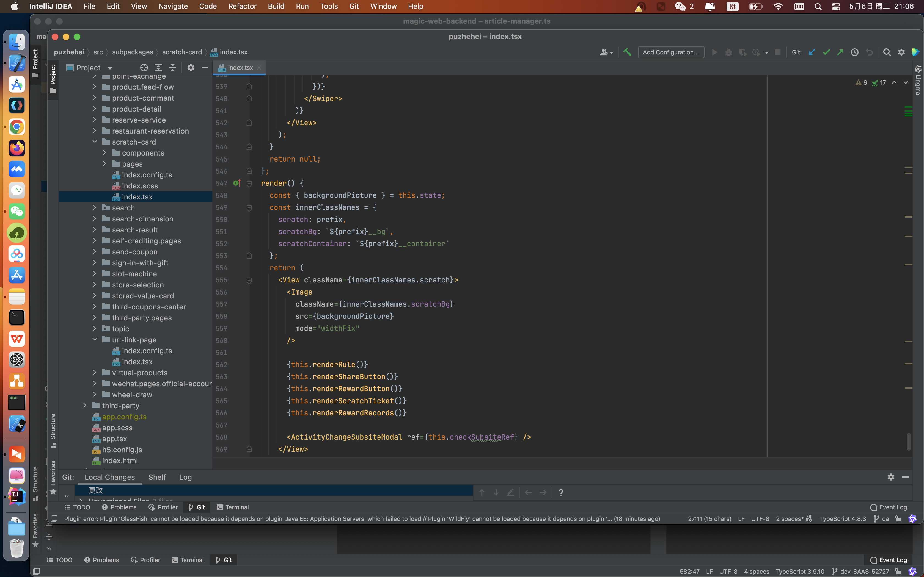This screenshot has width=924, height=577.
Task: Click the editor vertical scrollbar thumb
Action: (x=908, y=441)
